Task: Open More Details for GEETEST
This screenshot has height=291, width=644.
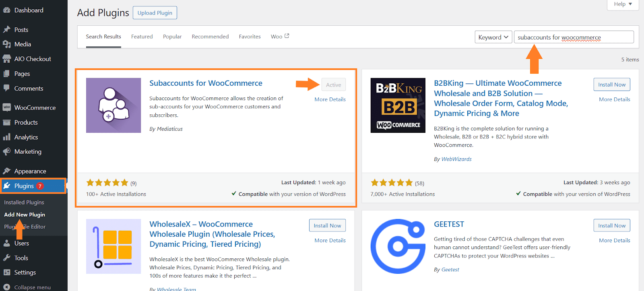Action: 615,240
